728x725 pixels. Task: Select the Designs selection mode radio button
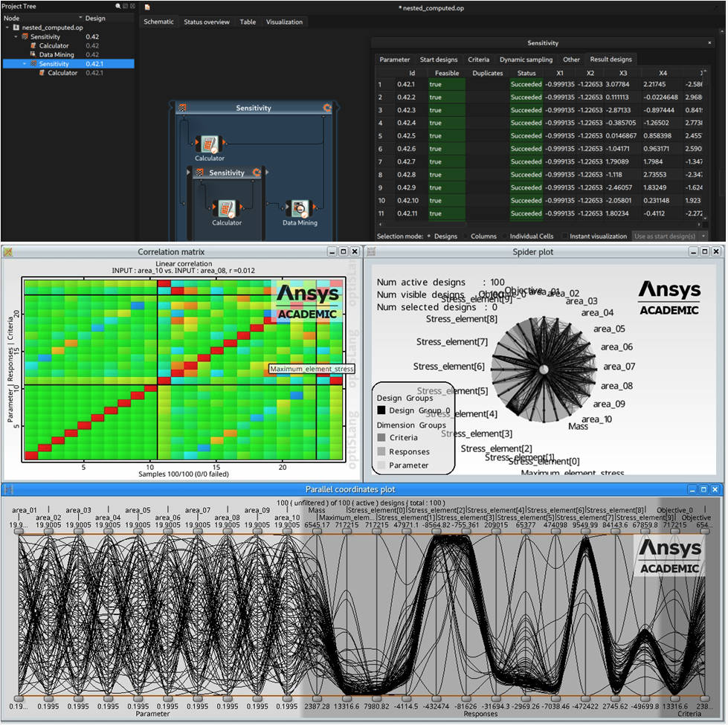[429, 236]
